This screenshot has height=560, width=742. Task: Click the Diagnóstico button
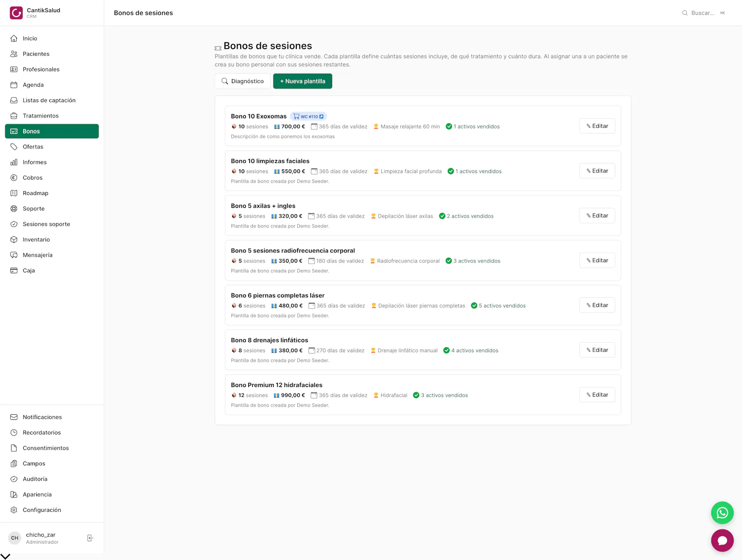[243, 81]
